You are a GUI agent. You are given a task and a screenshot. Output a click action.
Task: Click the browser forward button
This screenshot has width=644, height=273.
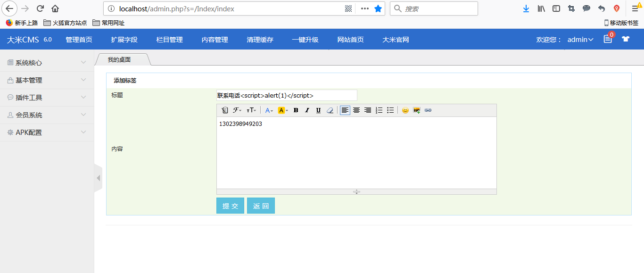tap(25, 8)
